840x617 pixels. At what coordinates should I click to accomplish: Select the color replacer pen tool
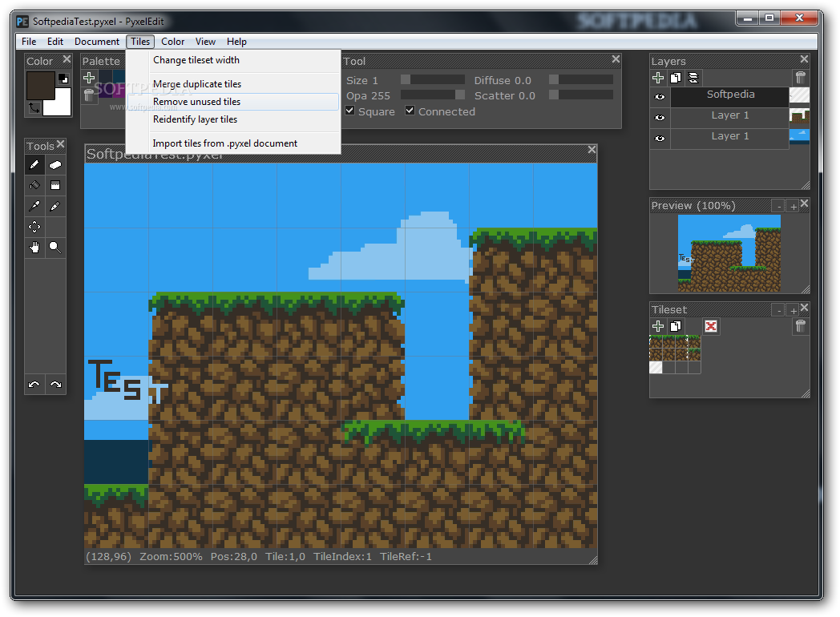(x=55, y=206)
